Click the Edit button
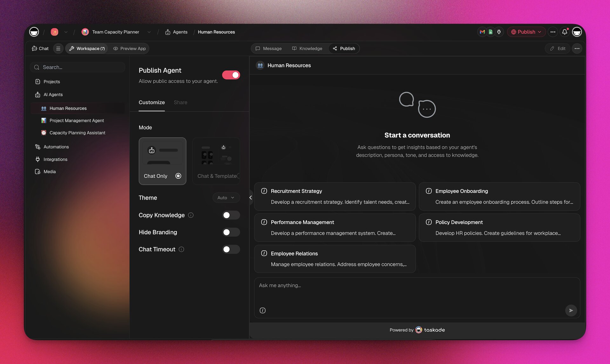Screen dimensions: 610x364 pos(557,48)
